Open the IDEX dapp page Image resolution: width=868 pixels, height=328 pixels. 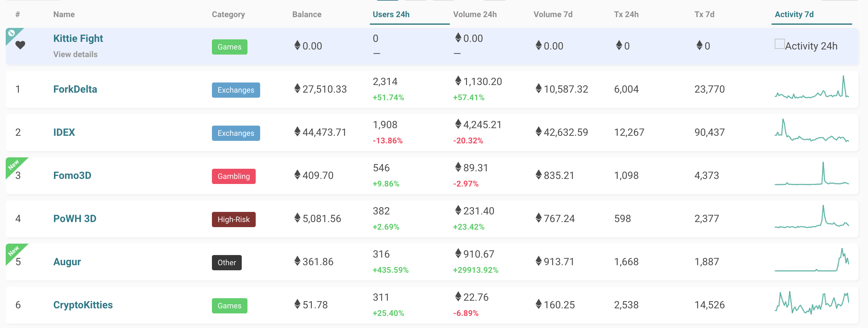coord(64,132)
